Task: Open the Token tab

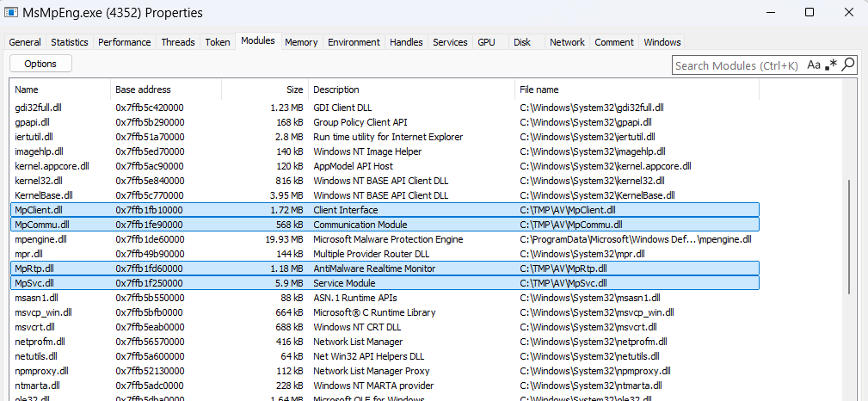Action: pos(218,42)
